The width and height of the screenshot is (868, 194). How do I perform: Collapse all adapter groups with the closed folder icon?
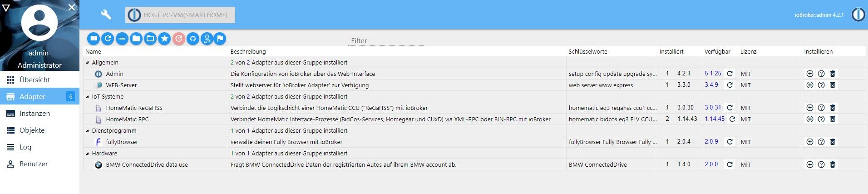[x=136, y=39]
